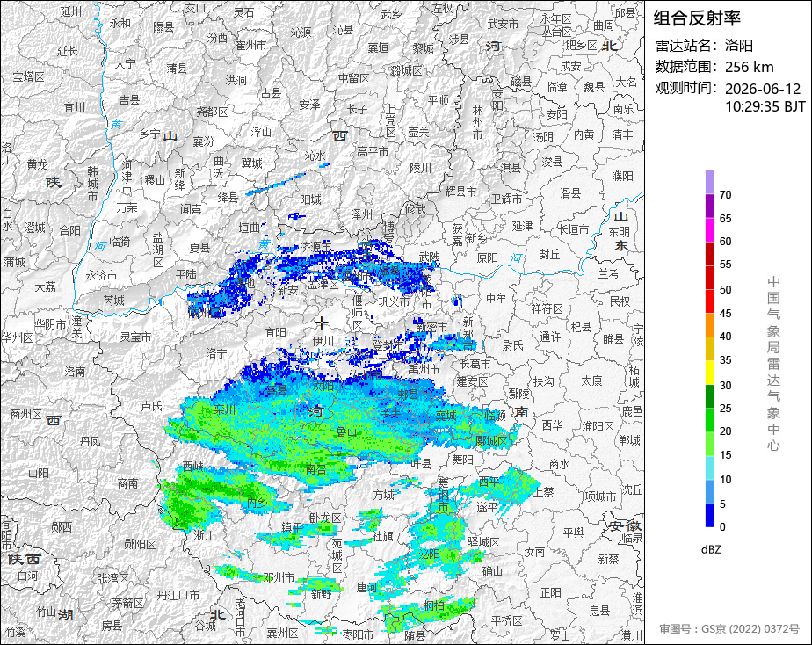The height and width of the screenshot is (645, 812).
Task: Select the yellow legend block between 30 and 35
Action: tap(709, 373)
